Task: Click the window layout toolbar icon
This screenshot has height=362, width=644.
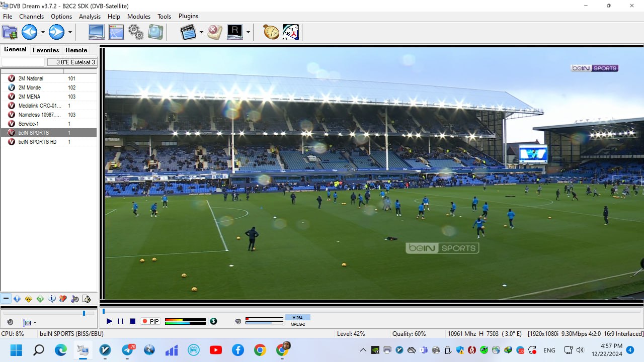Action: pyautogui.click(x=116, y=32)
